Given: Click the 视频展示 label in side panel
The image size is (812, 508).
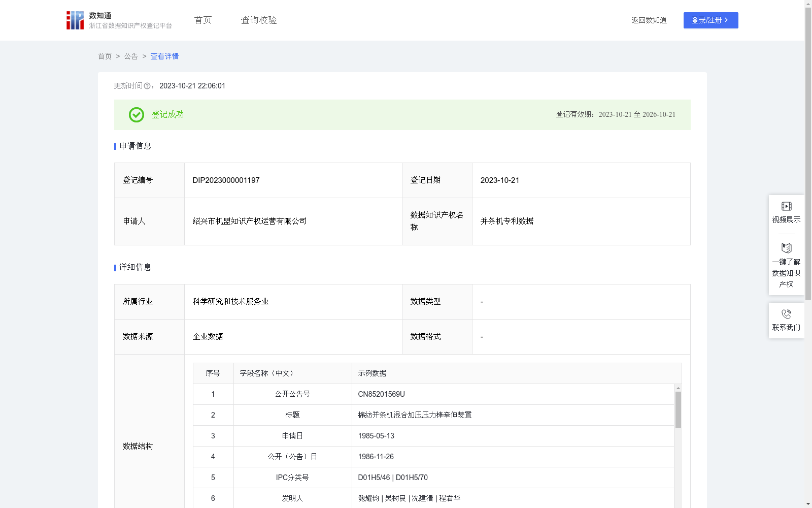Looking at the screenshot, I should point(787,220).
